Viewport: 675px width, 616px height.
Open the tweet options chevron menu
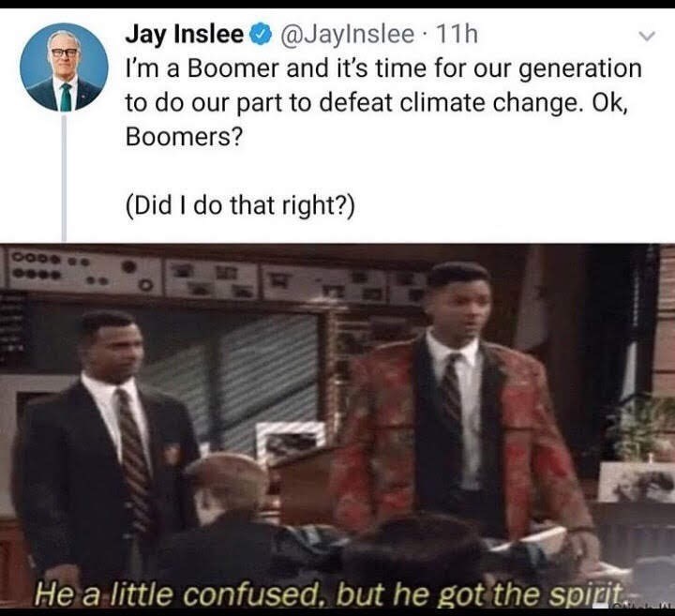click(646, 36)
